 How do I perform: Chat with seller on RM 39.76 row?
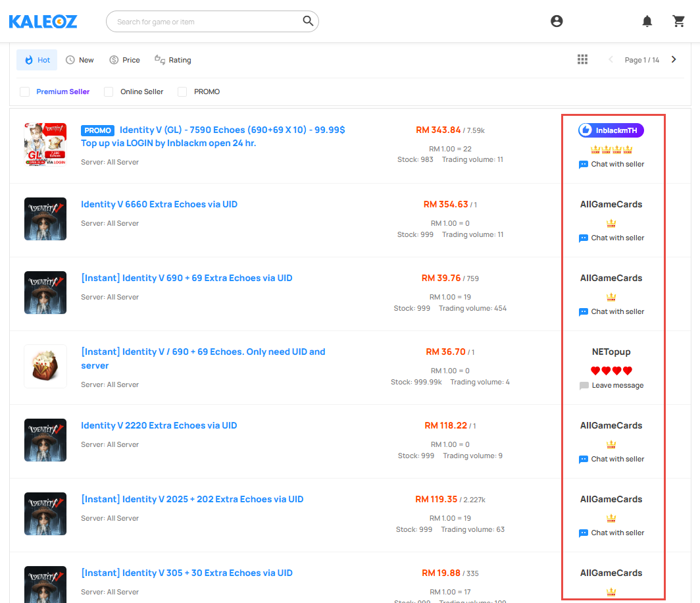pos(611,312)
